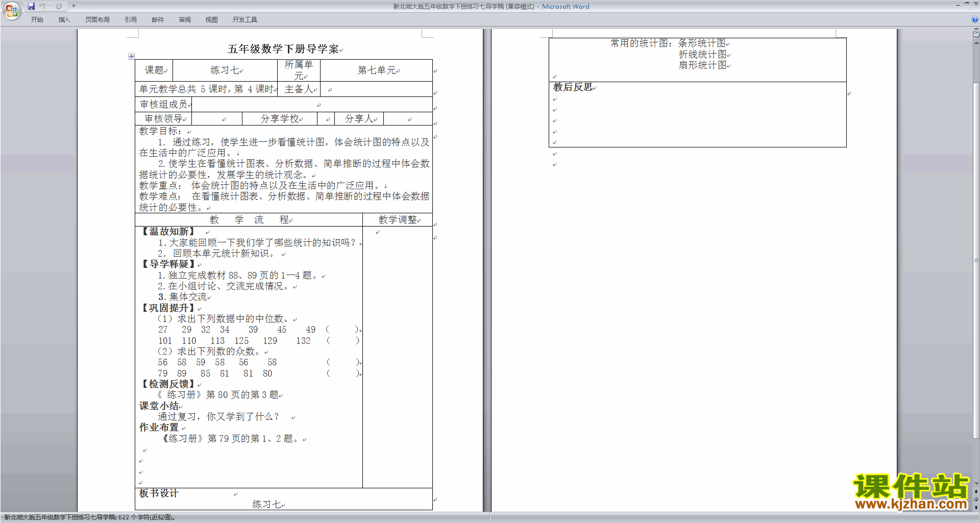Click the 折线统计图 line on page two
The width and height of the screenshot is (980, 523).
[702, 55]
